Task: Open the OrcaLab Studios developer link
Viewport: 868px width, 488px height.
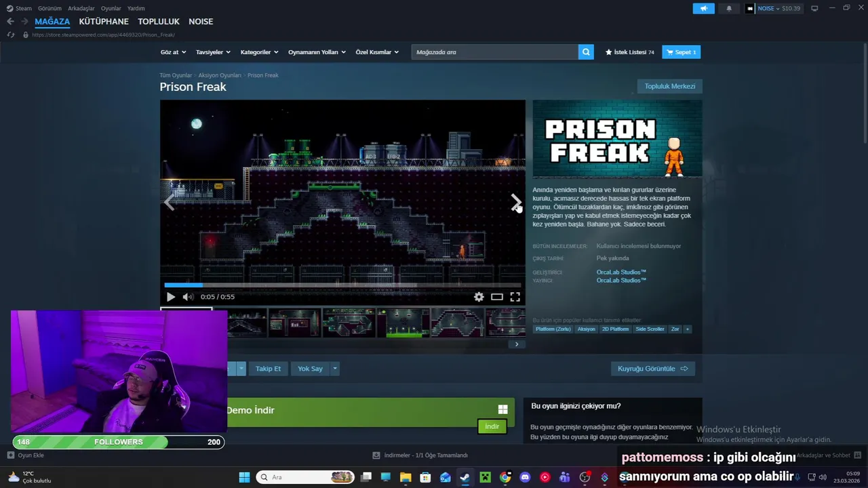Action: [621, 272]
